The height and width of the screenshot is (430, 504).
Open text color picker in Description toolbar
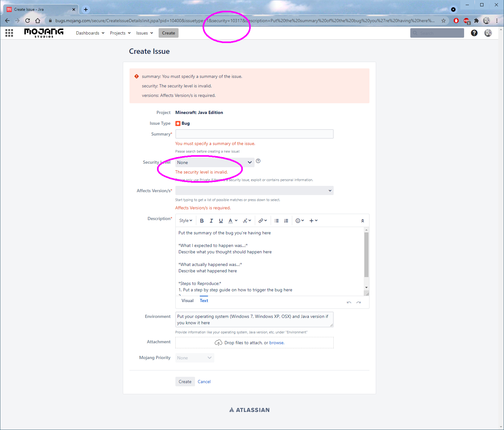[x=233, y=221]
